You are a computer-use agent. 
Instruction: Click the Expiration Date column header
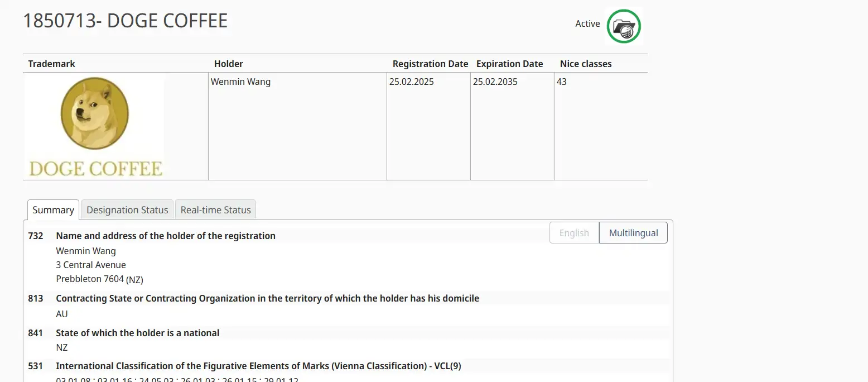click(x=509, y=64)
